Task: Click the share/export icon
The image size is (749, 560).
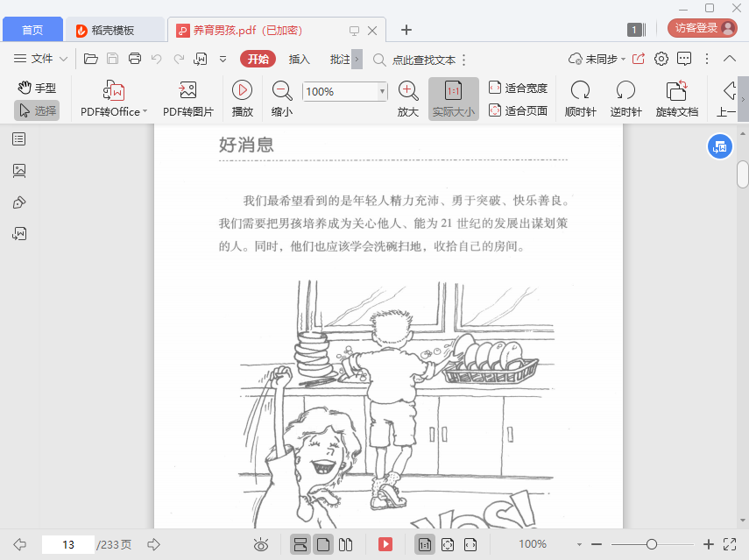Action: click(639, 59)
